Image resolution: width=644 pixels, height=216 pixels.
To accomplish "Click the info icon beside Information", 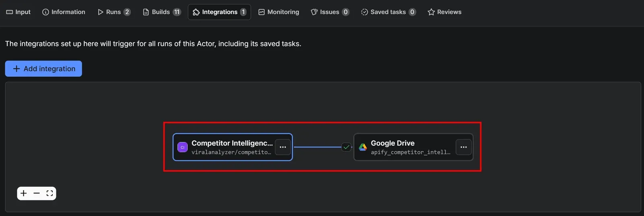I will point(45,12).
